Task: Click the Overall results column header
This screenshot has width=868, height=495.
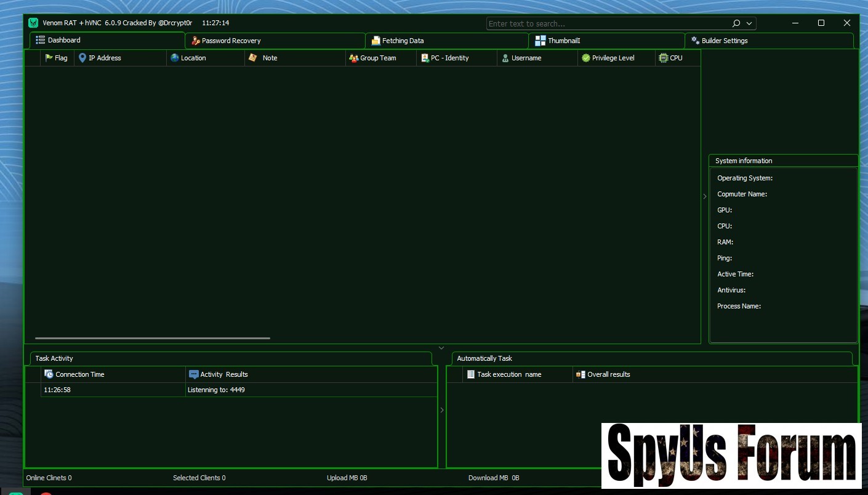Action: pyautogui.click(x=608, y=374)
